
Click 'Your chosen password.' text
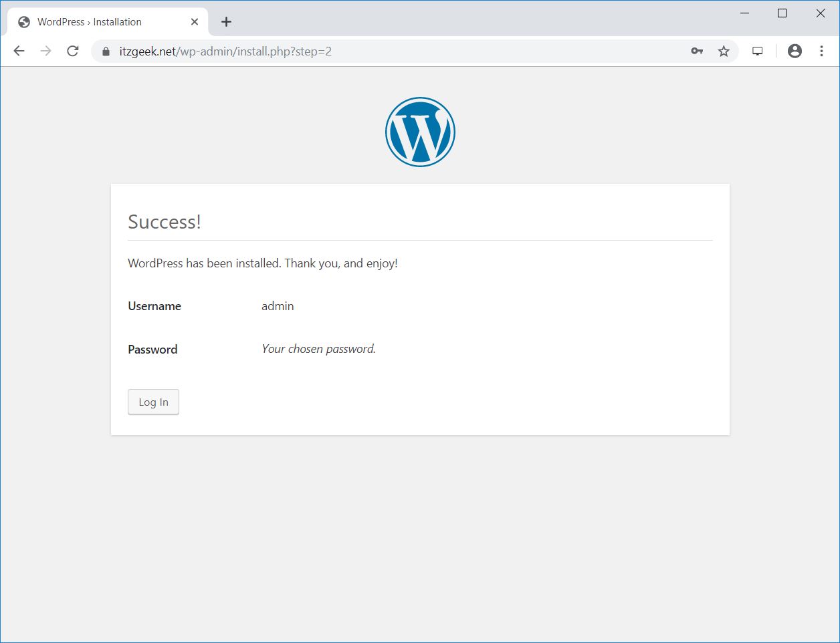[318, 349]
